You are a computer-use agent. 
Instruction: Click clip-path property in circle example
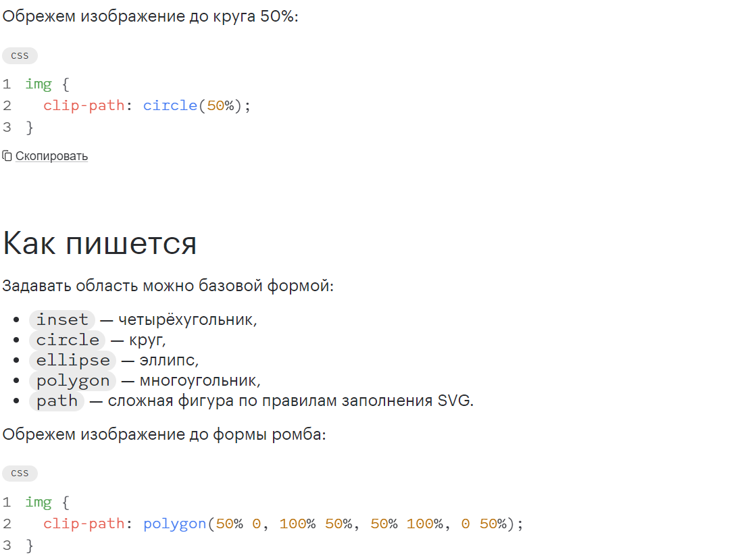84,105
